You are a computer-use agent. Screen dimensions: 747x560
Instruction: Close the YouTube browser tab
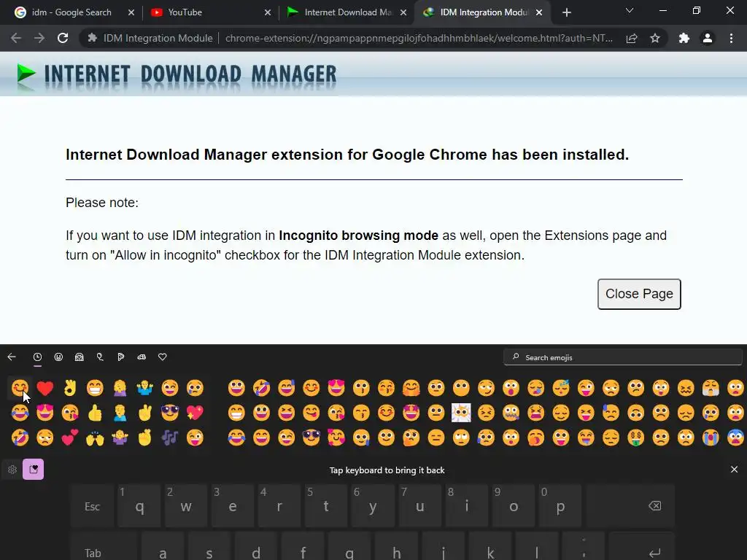point(268,12)
